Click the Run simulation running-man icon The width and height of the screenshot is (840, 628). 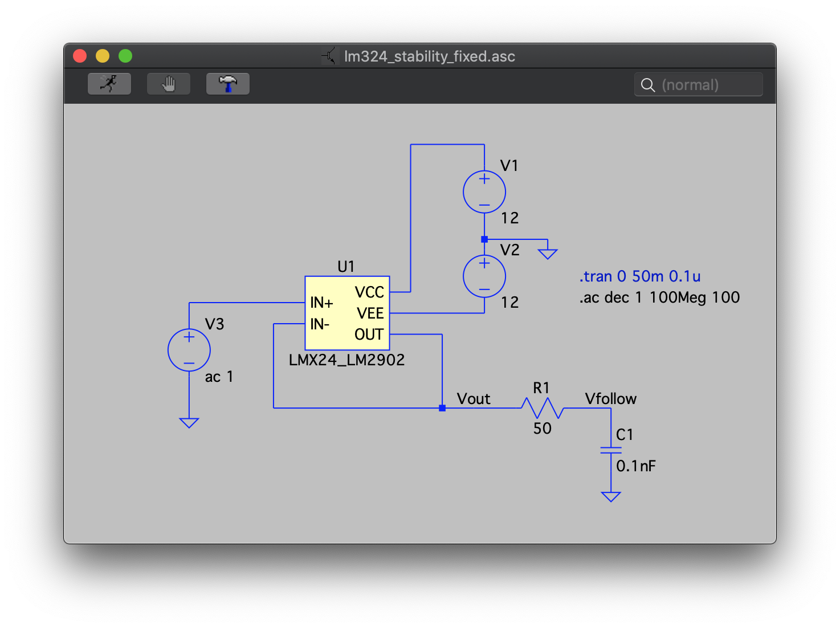click(109, 84)
